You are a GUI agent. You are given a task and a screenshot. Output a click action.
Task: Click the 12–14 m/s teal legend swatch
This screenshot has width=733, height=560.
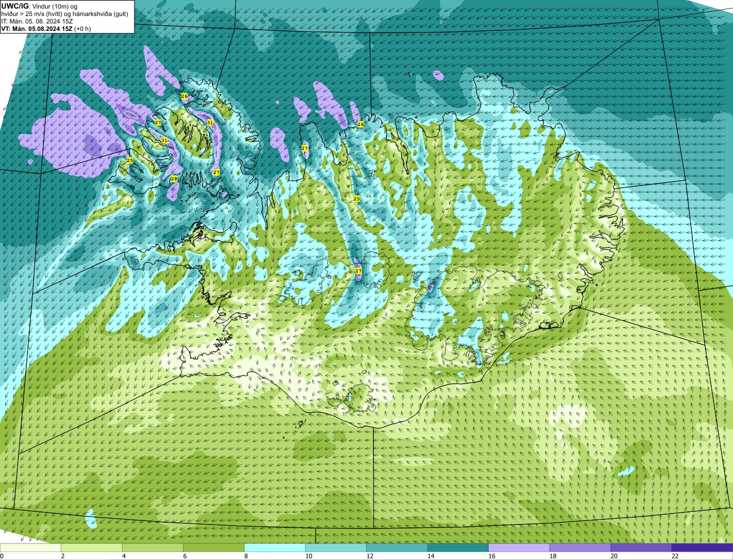click(x=397, y=547)
